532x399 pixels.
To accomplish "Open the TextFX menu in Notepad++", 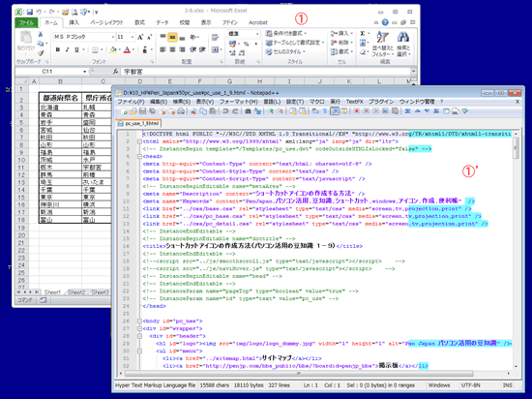I will [354, 102].
